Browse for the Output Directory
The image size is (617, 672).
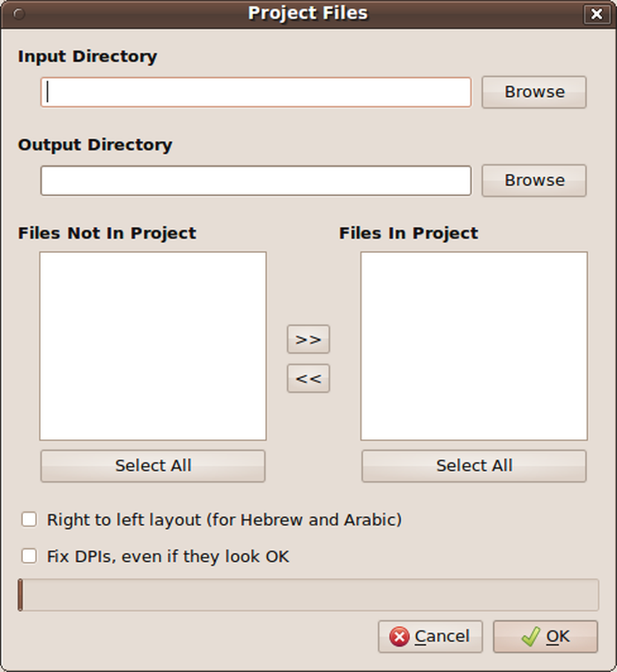(x=534, y=181)
